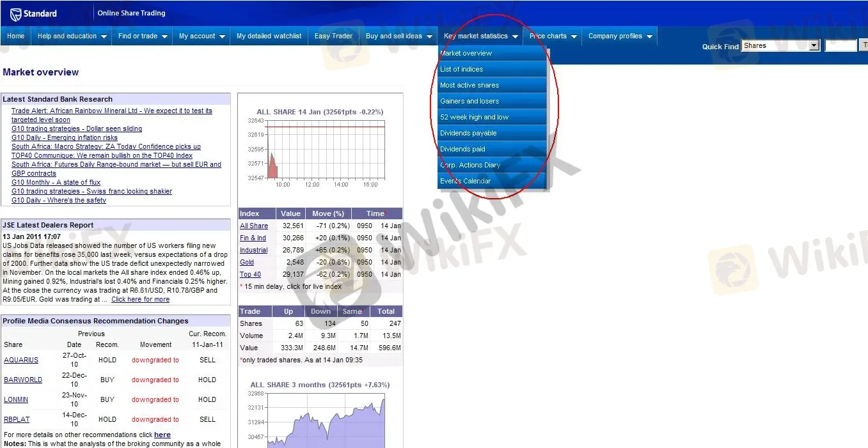Image resolution: width=868 pixels, height=448 pixels.
Task: Select Dividends payable menu entry
Action: pos(492,133)
